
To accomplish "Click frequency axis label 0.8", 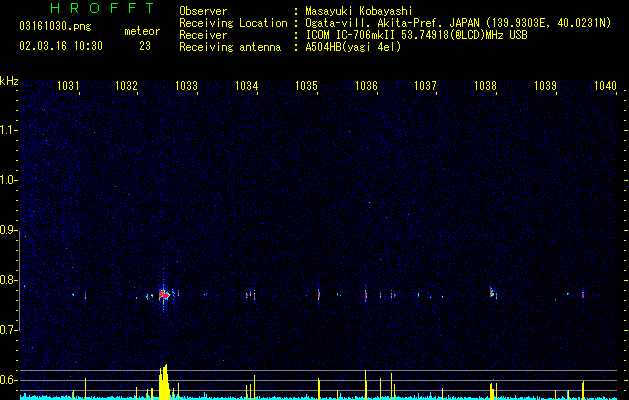I will click(9, 280).
